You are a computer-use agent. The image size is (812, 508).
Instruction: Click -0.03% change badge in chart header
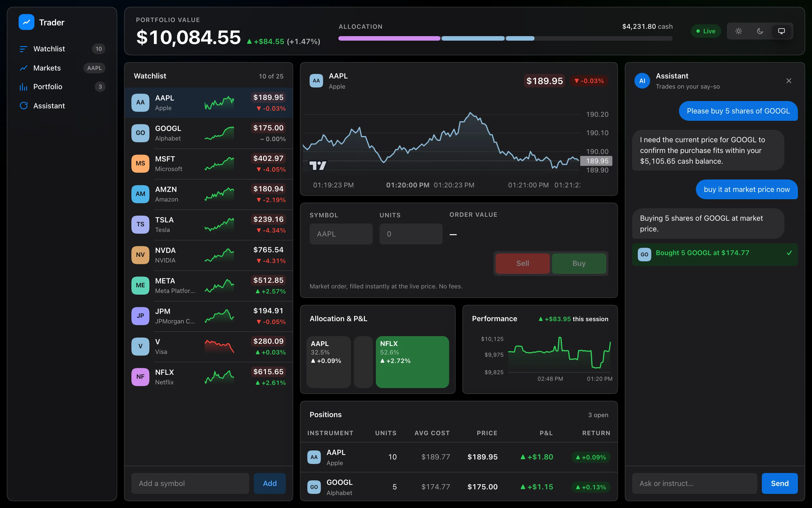pos(589,81)
